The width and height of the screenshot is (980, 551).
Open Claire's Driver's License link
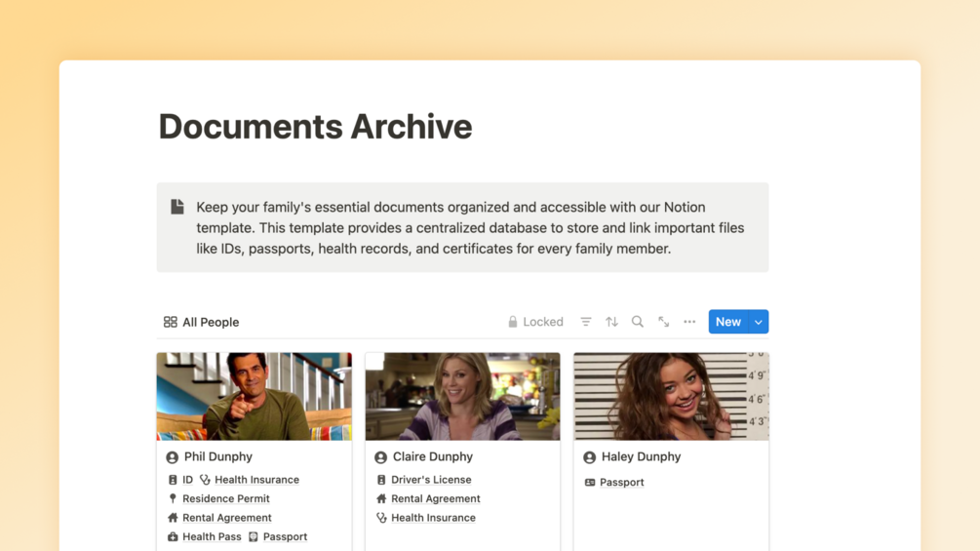431,480
